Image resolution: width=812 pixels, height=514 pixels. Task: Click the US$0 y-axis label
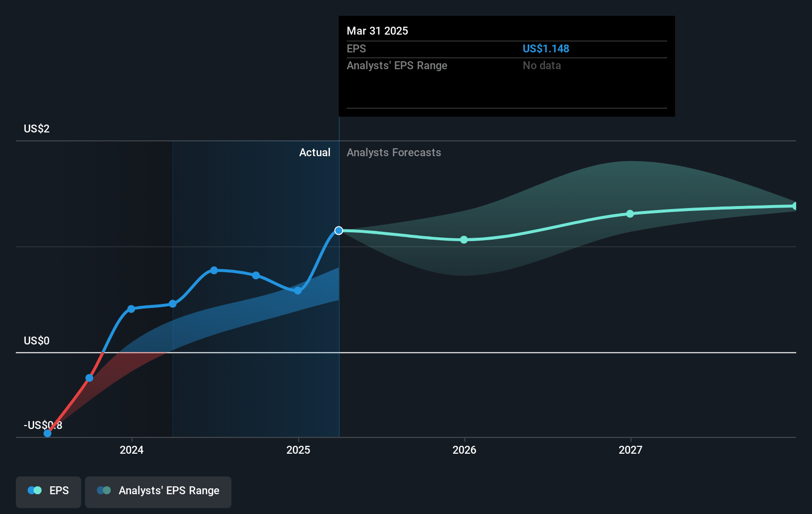point(37,341)
